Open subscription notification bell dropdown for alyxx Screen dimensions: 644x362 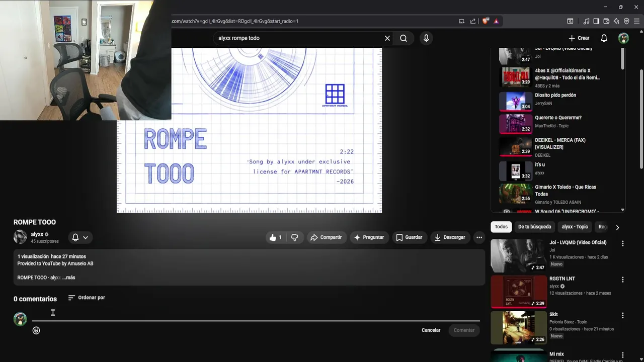(80, 237)
